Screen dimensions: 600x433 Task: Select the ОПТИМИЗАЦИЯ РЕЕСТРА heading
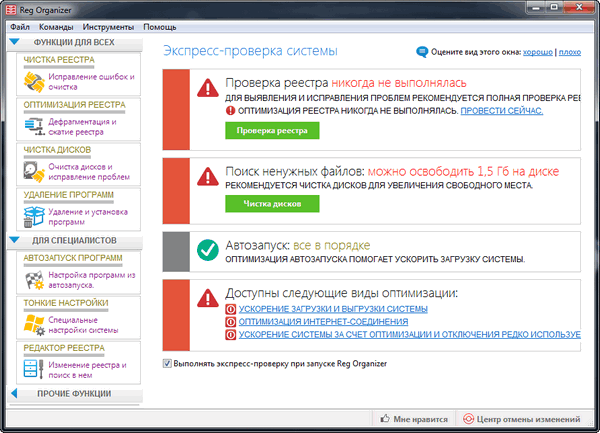(74, 105)
